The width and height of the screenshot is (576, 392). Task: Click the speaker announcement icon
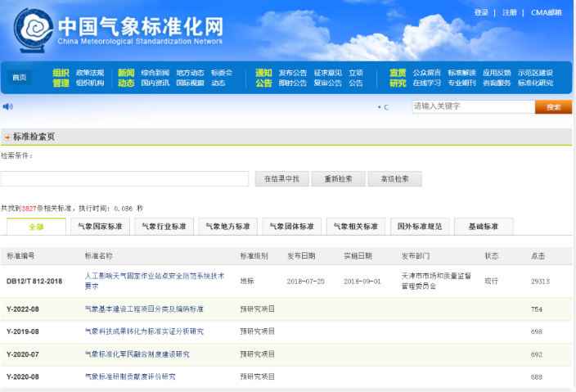point(8,106)
